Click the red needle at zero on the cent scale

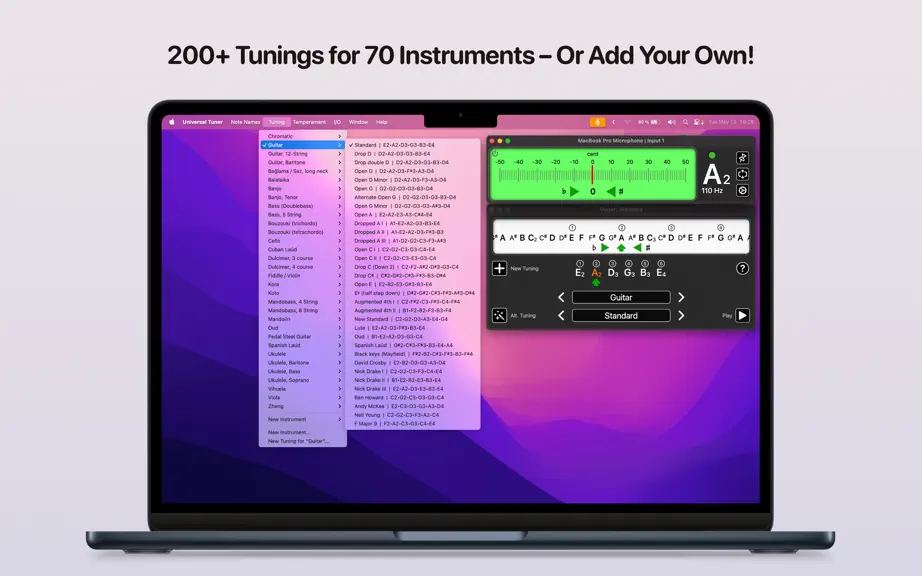tap(592, 175)
